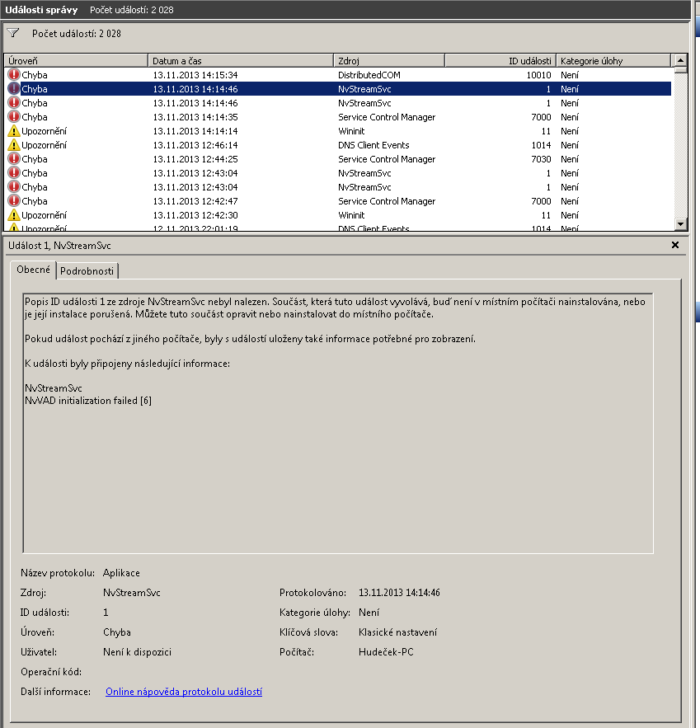
Task: Select Service Control Manager event 7030 row
Action: click(x=339, y=159)
